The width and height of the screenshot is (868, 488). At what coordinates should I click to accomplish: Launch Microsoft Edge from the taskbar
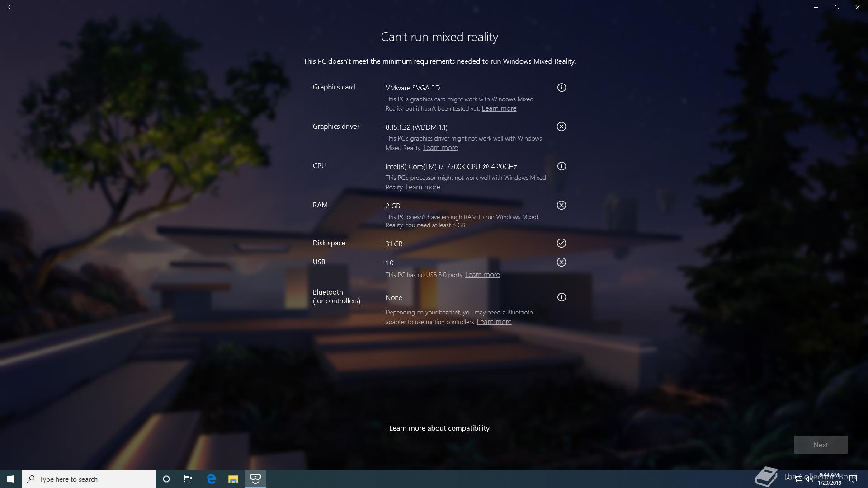[x=211, y=479]
